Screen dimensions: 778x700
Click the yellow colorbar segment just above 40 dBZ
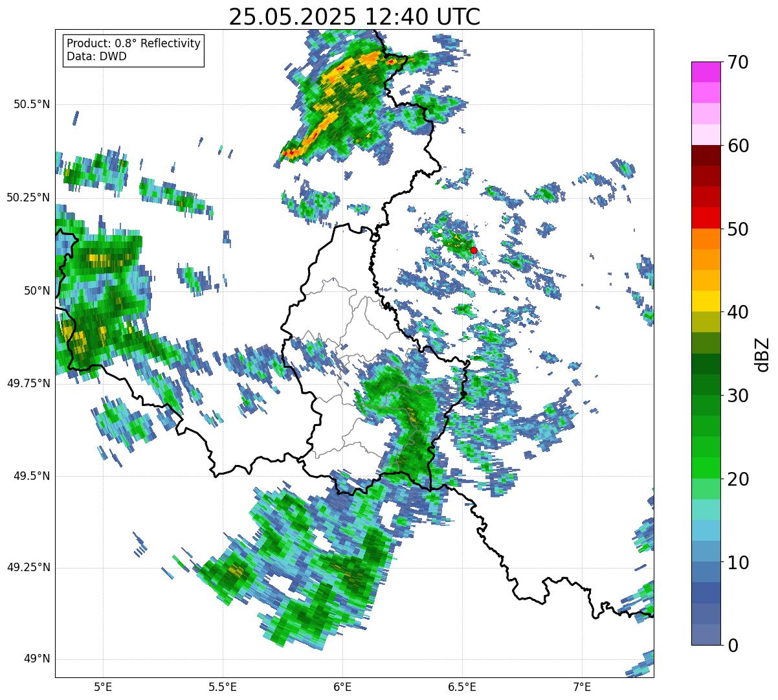point(706,302)
